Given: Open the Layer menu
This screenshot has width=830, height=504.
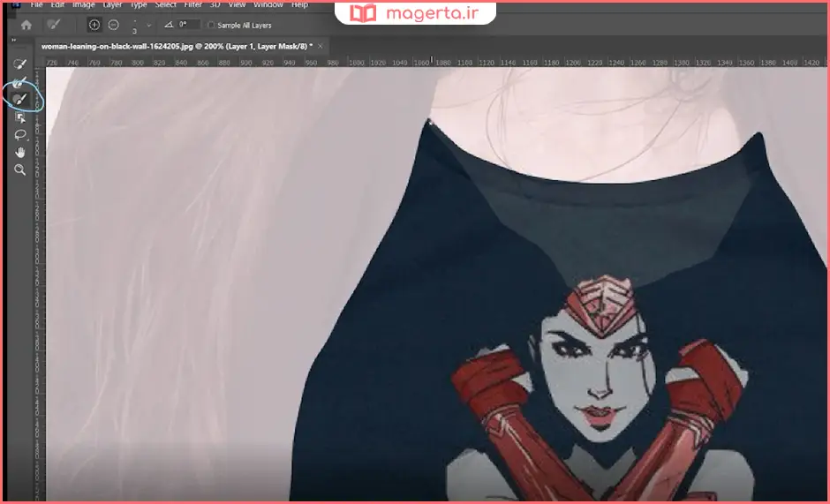Looking at the screenshot, I should coord(111,4).
